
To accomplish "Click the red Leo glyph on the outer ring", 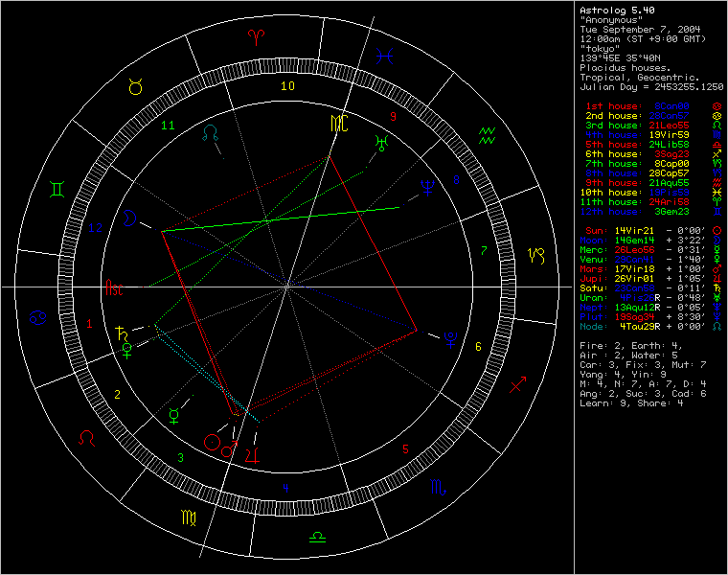I will 87,439.
